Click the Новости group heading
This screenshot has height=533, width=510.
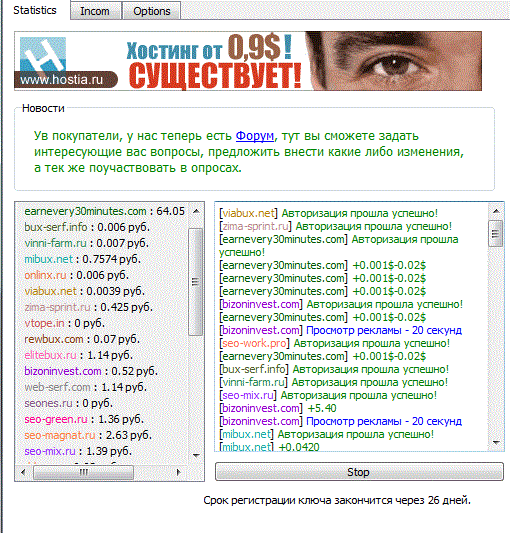pos(43,108)
